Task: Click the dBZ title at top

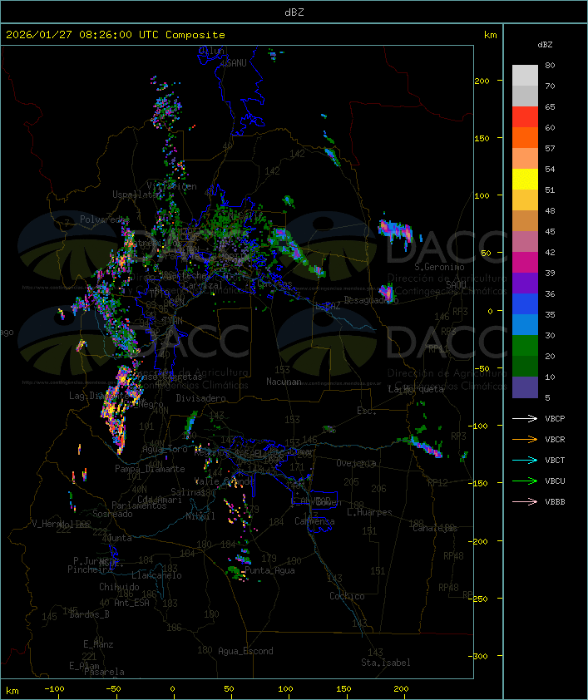Action: click(x=294, y=12)
